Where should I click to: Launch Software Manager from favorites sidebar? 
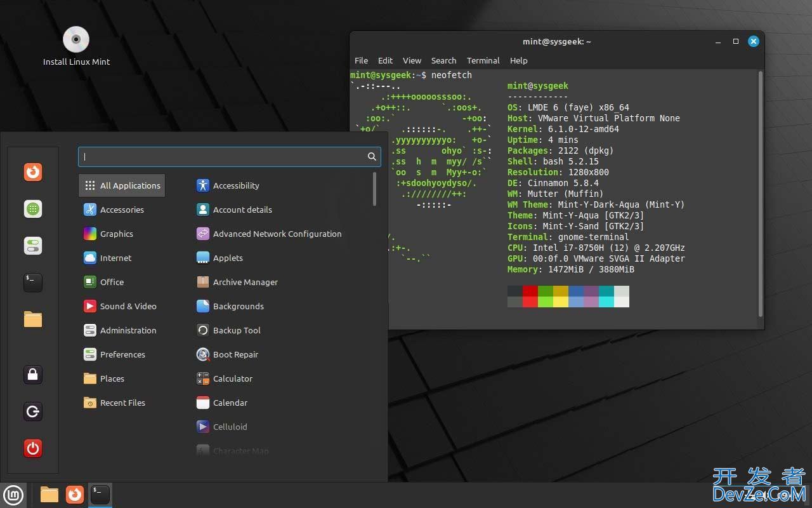point(33,209)
